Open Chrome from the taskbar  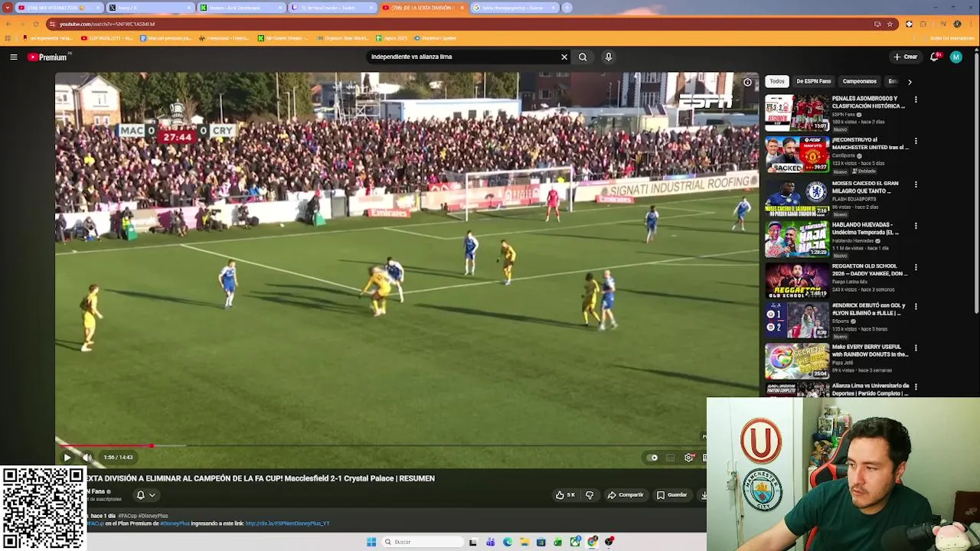click(592, 542)
